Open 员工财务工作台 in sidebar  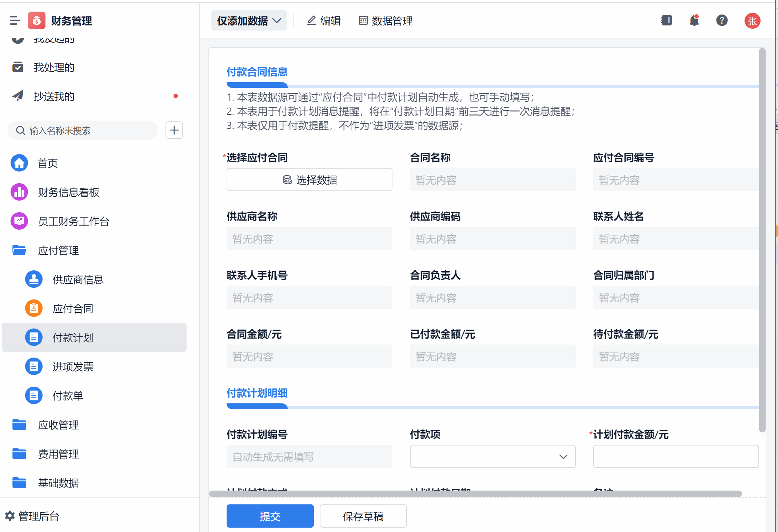(73, 221)
